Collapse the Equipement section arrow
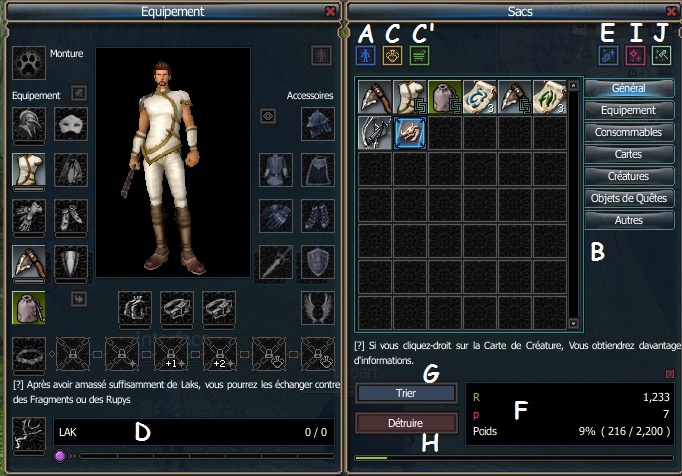Image resolution: width=682 pixels, height=476 pixels. pyautogui.click(x=79, y=93)
